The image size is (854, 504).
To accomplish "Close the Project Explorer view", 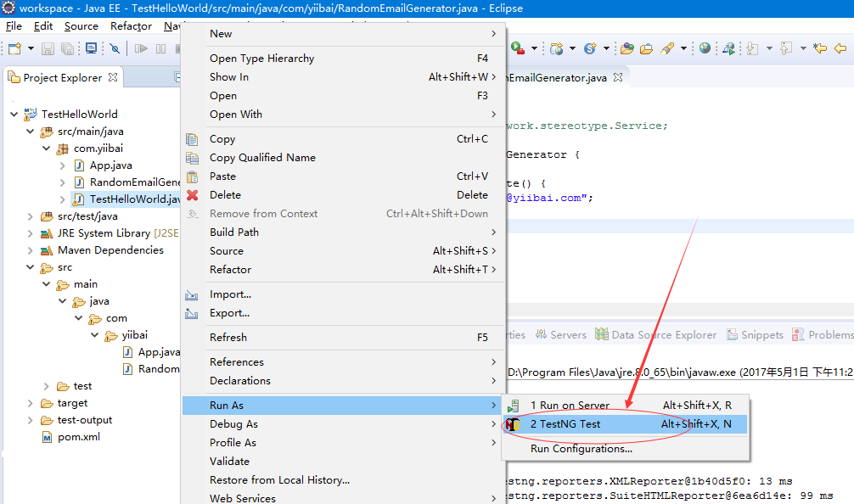I will [x=113, y=77].
